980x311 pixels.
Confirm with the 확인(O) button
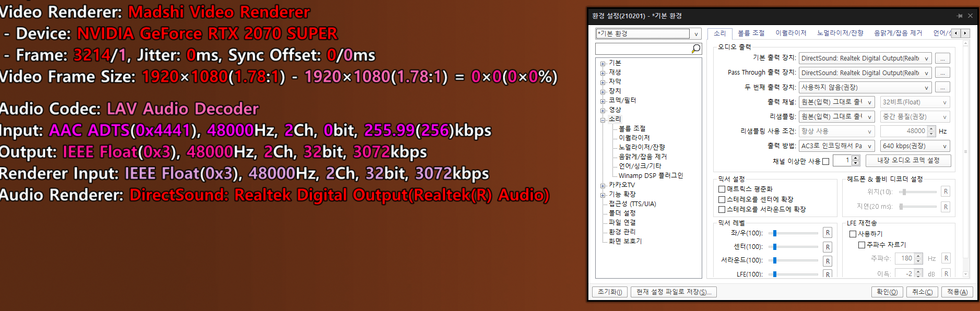887,292
